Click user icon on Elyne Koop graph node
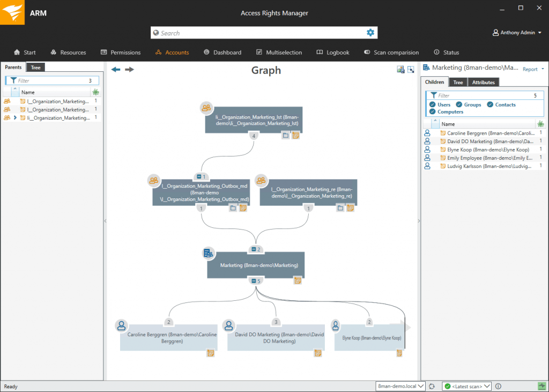This screenshot has width=549, height=392. click(x=336, y=326)
